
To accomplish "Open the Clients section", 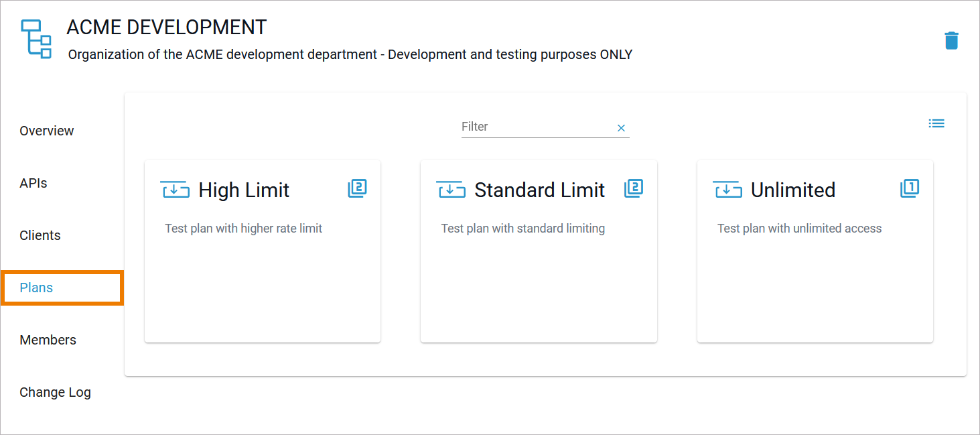I will 40,235.
